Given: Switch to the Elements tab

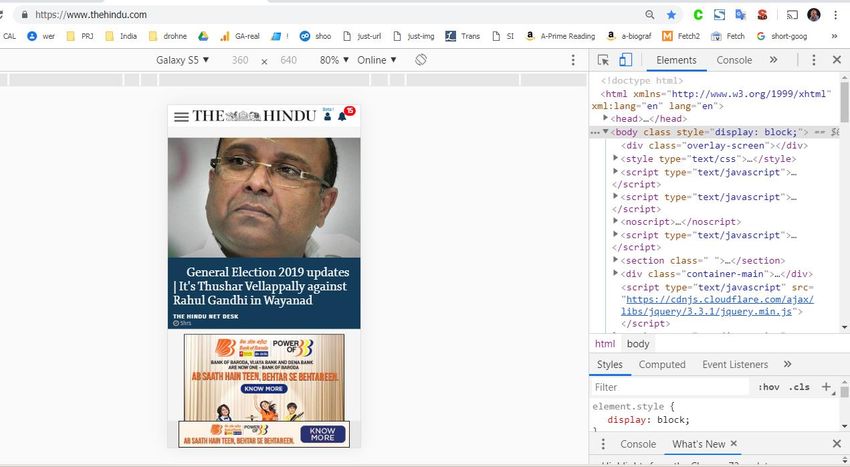Looking at the screenshot, I should (x=676, y=60).
